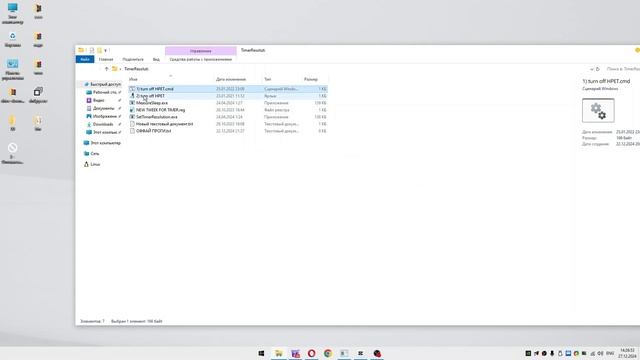
Task: Click the icon of MeasureSleep.exe
Action: click(x=132, y=103)
